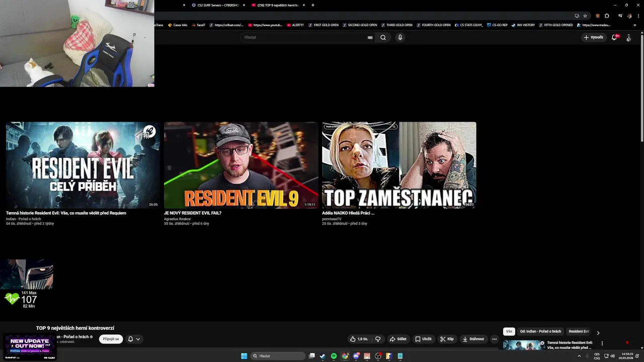
Task: Dislike the video with thumbs-down icon
Action: (x=378, y=339)
